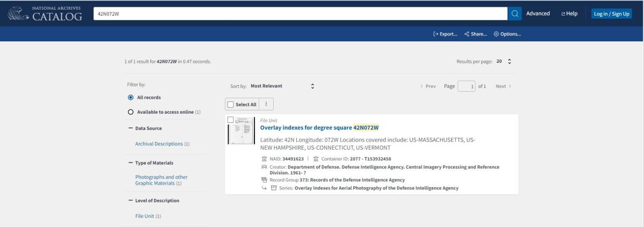This screenshot has height=227, width=644.
Task: Open the result's document thumbnail
Action: tap(241, 131)
